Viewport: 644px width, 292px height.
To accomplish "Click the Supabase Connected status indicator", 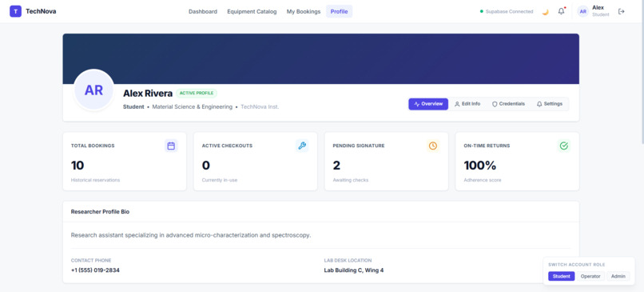I will pos(507,11).
